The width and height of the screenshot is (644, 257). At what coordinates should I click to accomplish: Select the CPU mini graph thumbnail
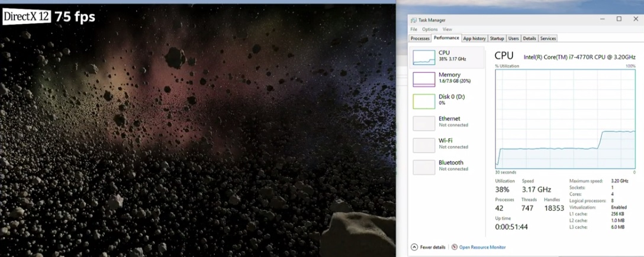(x=424, y=57)
